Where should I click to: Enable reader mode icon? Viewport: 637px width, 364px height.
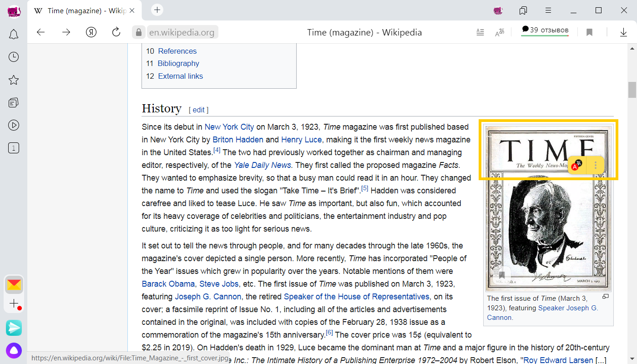(480, 32)
